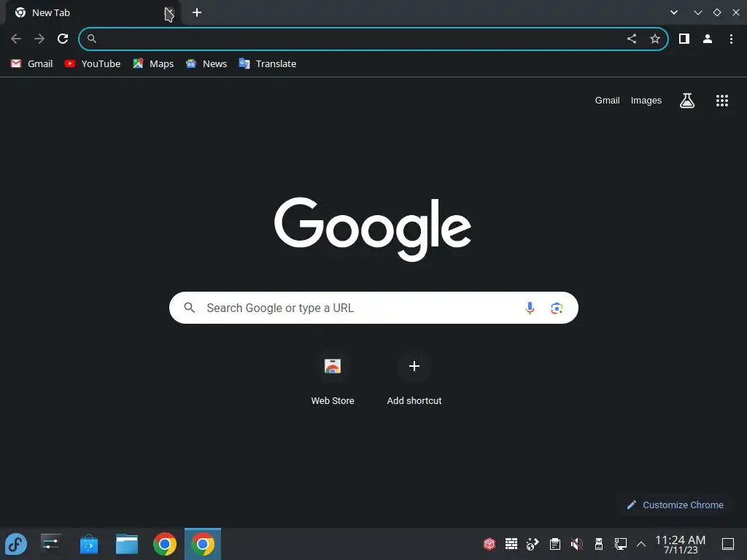747x560 pixels.
Task: Open the YouTube bookmark
Action: tap(93, 64)
